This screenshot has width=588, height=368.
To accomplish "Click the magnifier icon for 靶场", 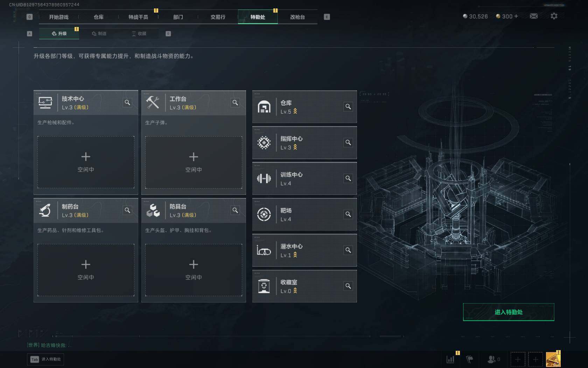I will [x=348, y=214].
